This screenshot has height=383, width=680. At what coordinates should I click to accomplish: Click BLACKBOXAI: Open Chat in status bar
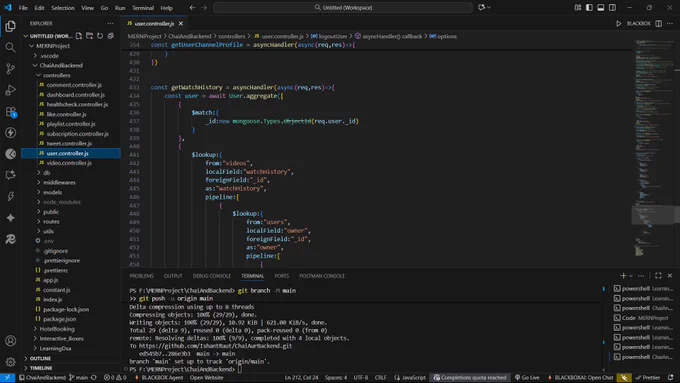pos(581,377)
